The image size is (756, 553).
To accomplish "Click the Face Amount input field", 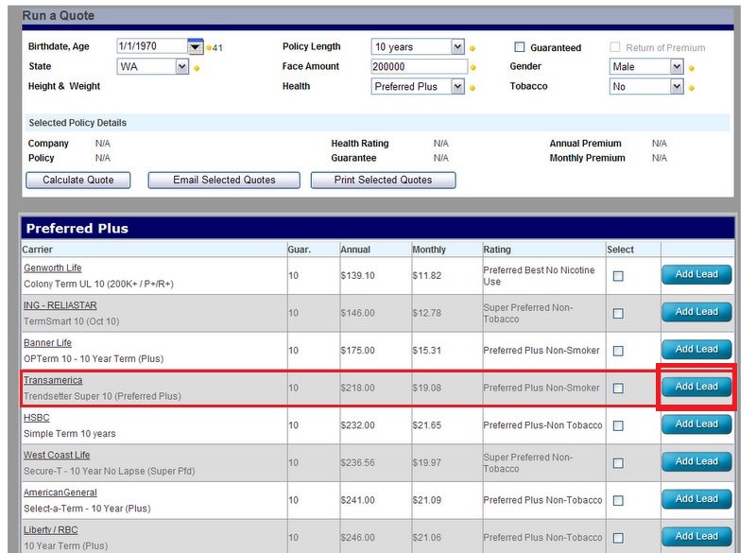I will click(x=419, y=66).
